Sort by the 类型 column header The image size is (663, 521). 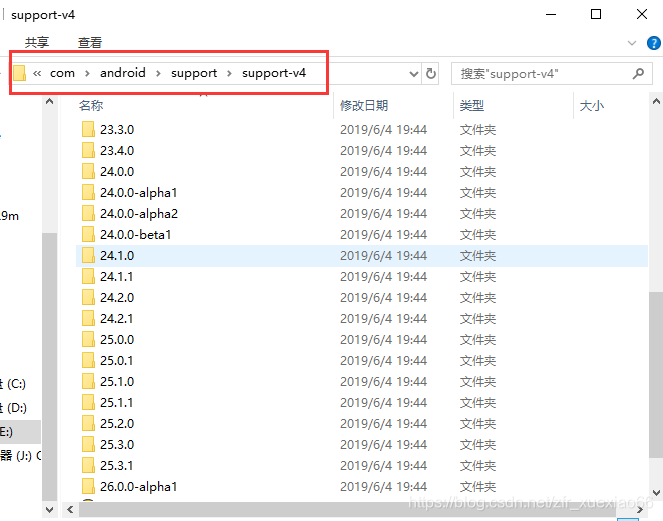pos(472,105)
